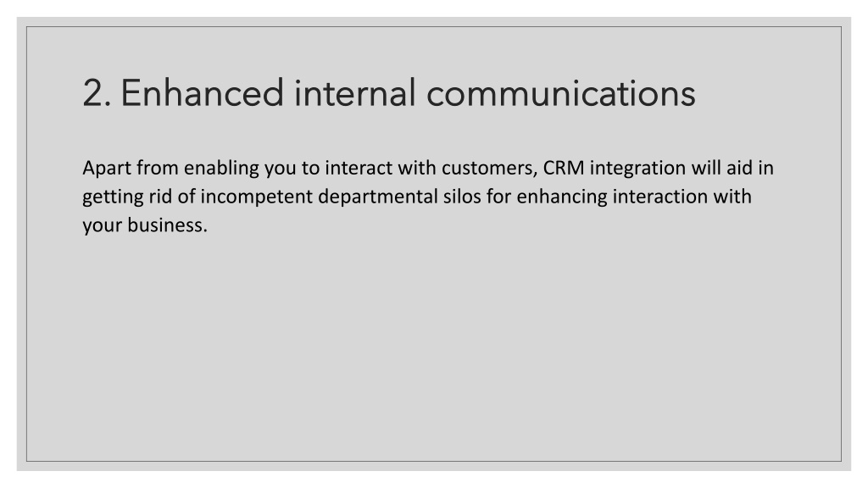Click the word 'silos' in the paragraph
This screenshot has width=868, height=488.
(x=462, y=197)
